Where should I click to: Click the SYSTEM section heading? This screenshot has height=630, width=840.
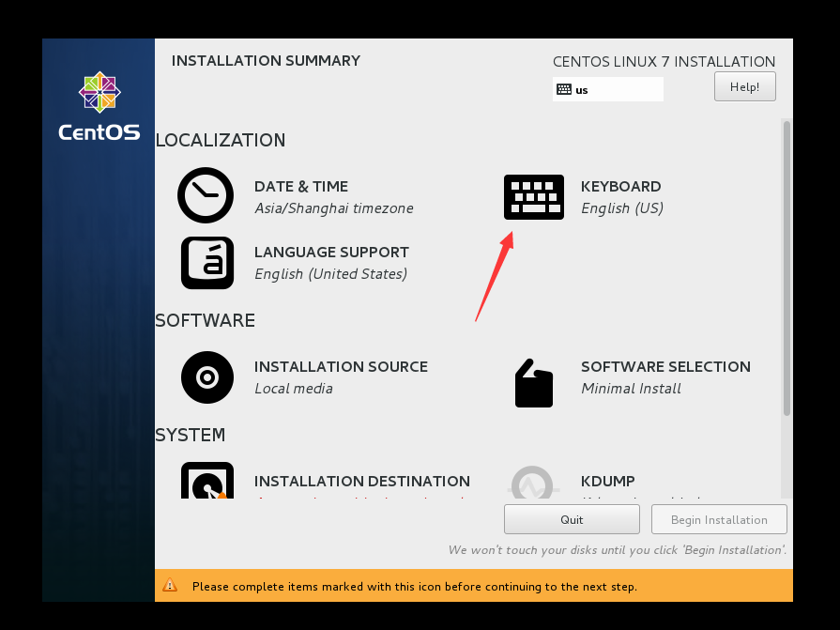[191, 435]
